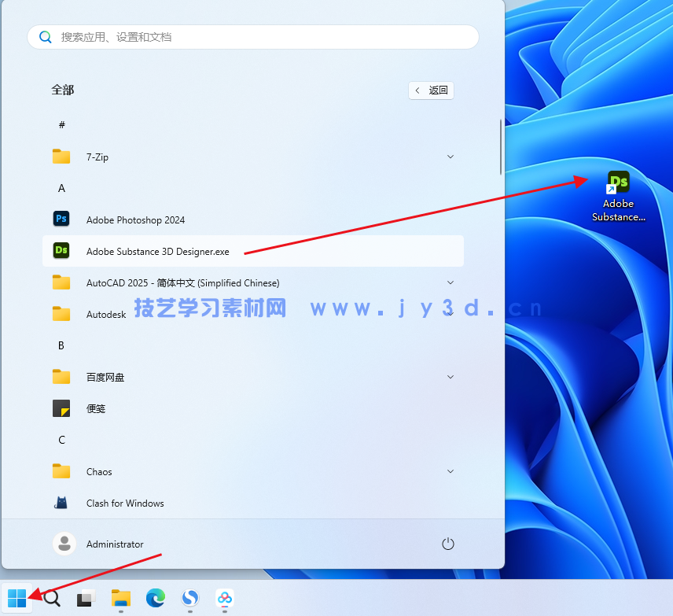
Task: Click the search apps, settings and documents box
Action: point(253,37)
